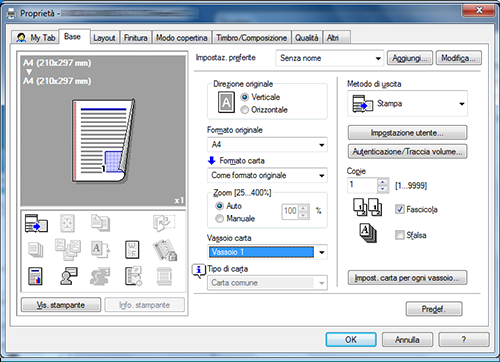This screenshot has height=362, width=500.
Task: Select Orizzontale orientation
Action: tap(245, 110)
